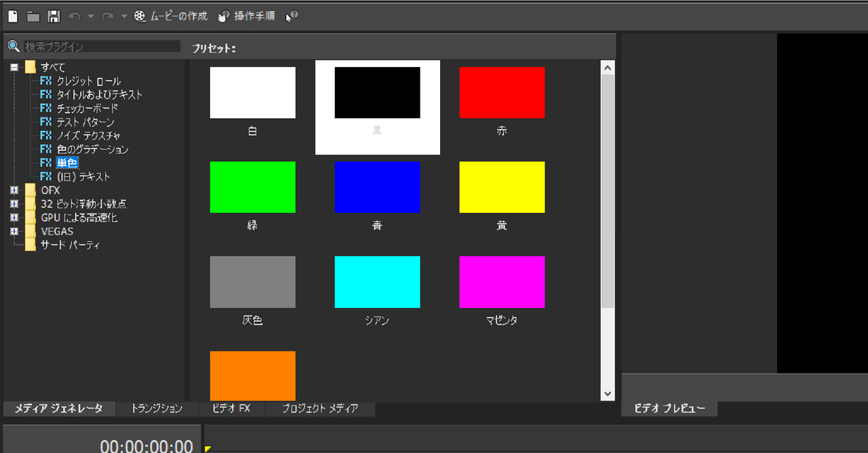This screenshot has width=868, height=453.
Task: Click the Redo arrow icon
Action: pyautogui.click(x=107, y=16)
